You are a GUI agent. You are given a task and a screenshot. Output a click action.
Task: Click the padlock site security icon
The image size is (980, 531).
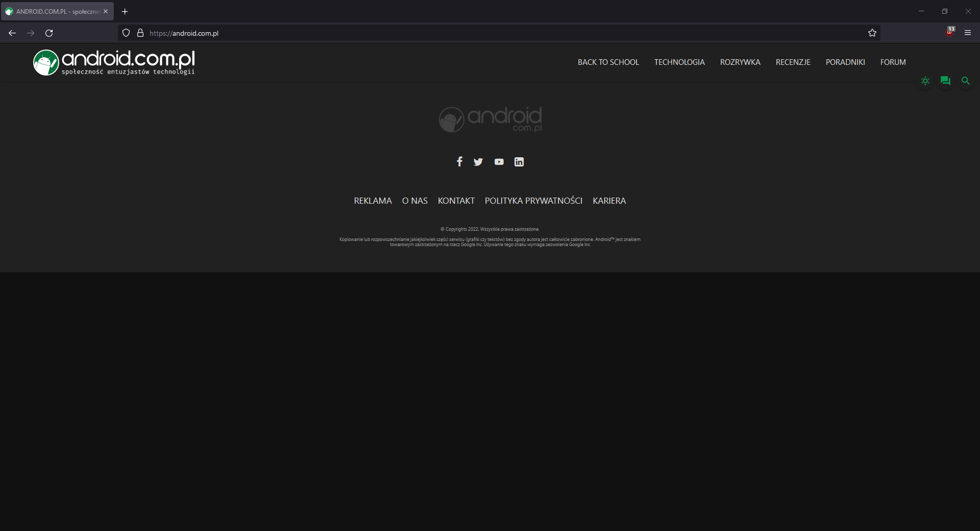140,33
